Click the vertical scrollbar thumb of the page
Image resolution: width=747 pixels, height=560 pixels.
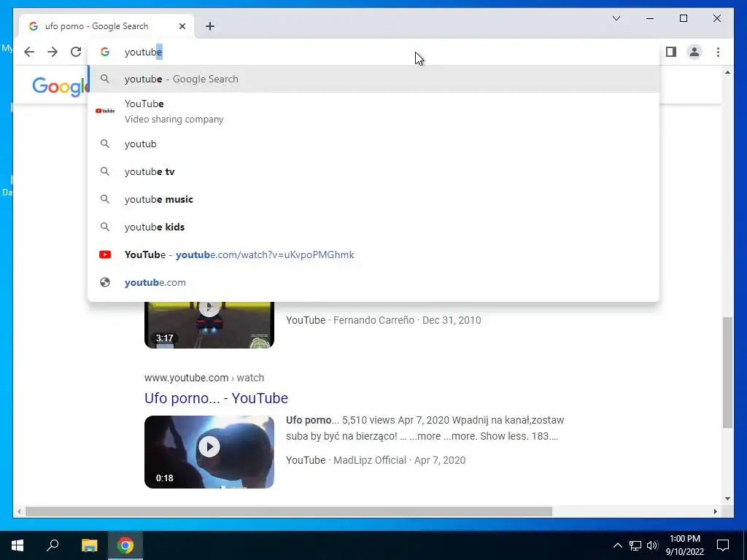[x=727, y=373]
